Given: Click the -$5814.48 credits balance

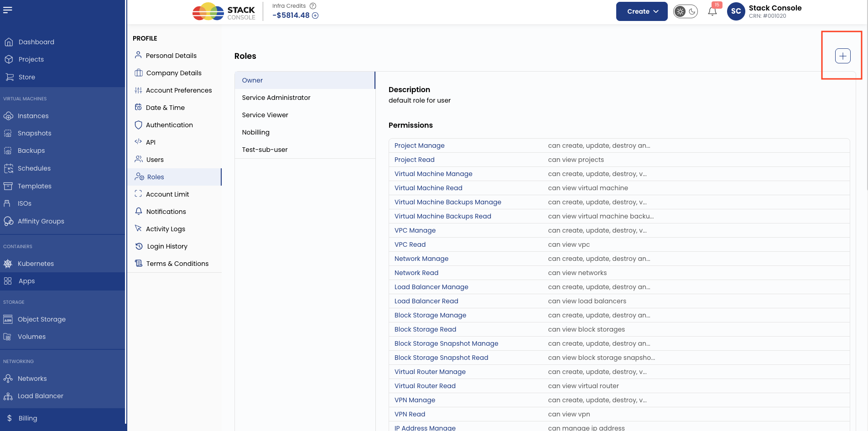Looking at the screenshot, I should pyautogui.click(x=291, y=16).
